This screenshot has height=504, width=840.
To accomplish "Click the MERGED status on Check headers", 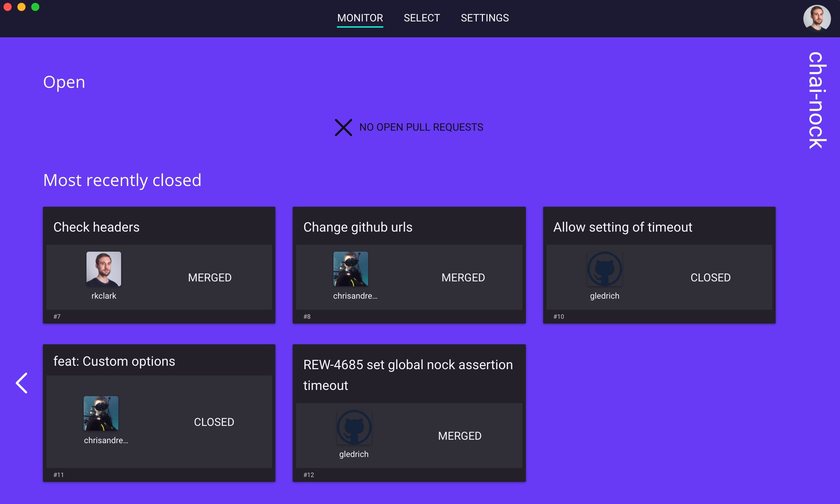I will [210, 278].
